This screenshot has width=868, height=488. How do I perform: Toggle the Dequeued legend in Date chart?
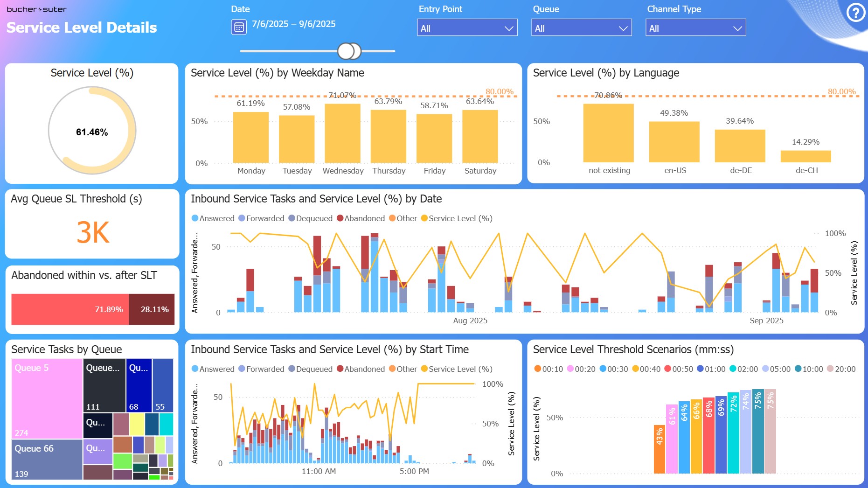coord(310,218)
